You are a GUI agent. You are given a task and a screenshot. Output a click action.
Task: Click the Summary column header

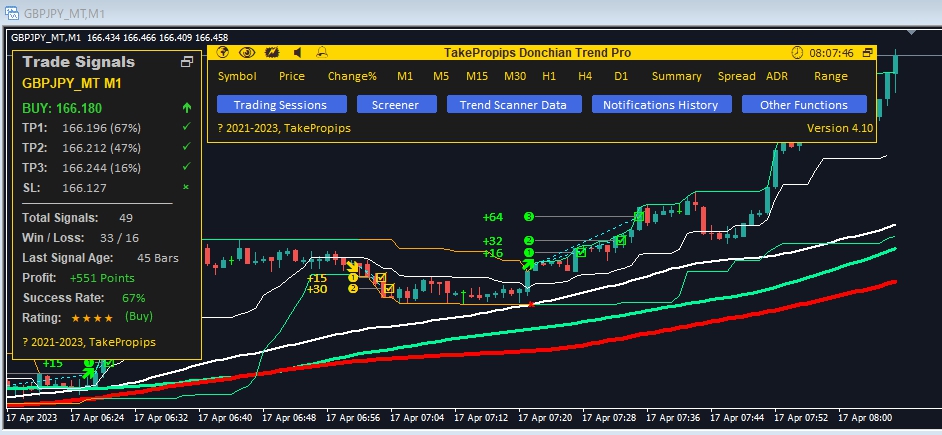(676, 76)
